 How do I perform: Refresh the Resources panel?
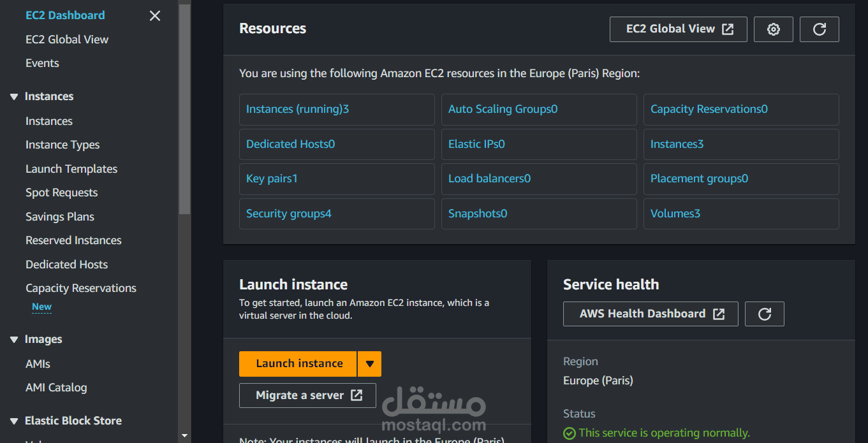pyautogui.click(x=820, y=29)
